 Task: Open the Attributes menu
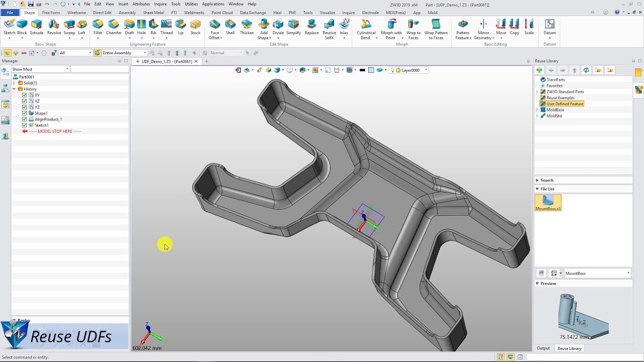(141, 4)
